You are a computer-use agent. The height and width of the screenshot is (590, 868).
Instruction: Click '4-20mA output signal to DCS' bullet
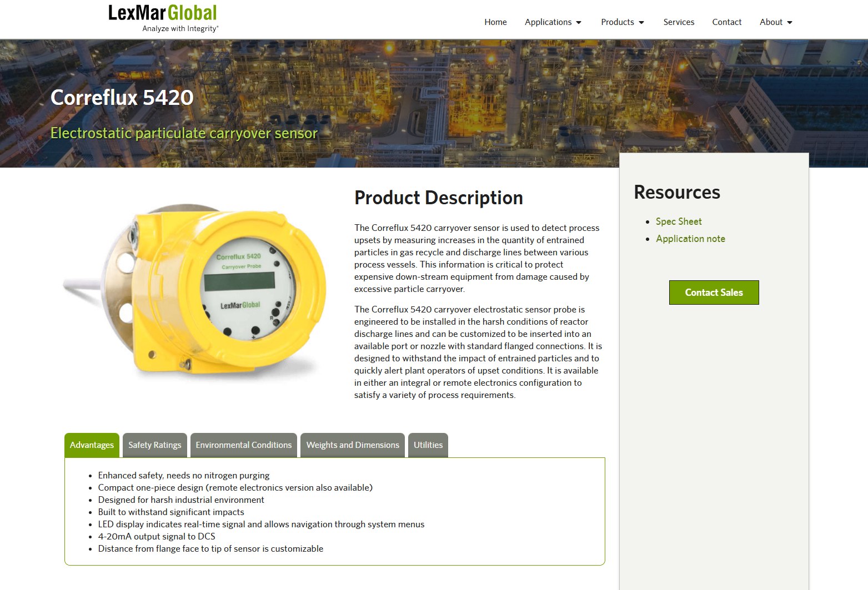(x=157, y=537)
